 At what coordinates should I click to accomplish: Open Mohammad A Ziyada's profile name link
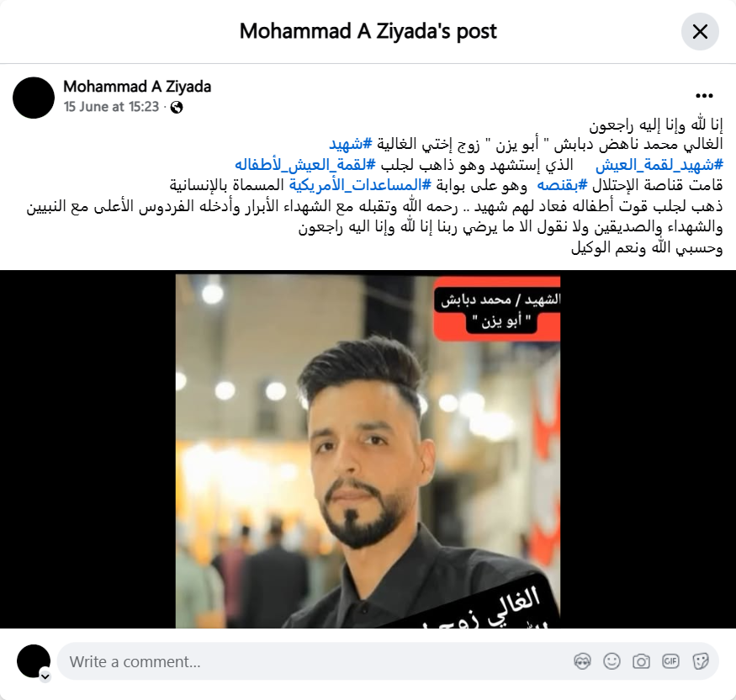click(137, 87)
